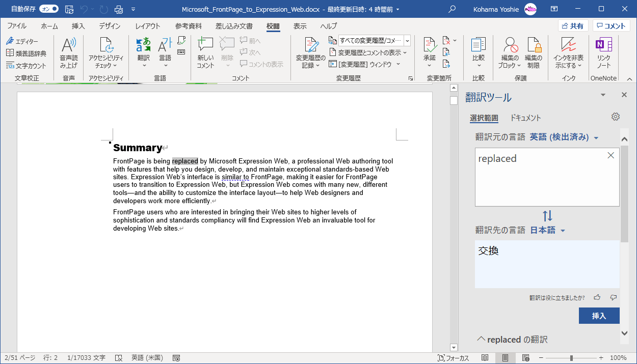Click the save icon in title bar
Image resolution: width=637 pixels, height=364 pixels.
[69, 9]
